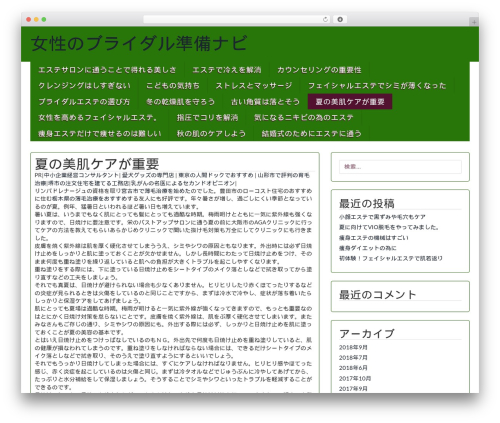This screenshot has width=500, height=423.
Task: Click sidebar heading アーカイブ
Action: 367,333
